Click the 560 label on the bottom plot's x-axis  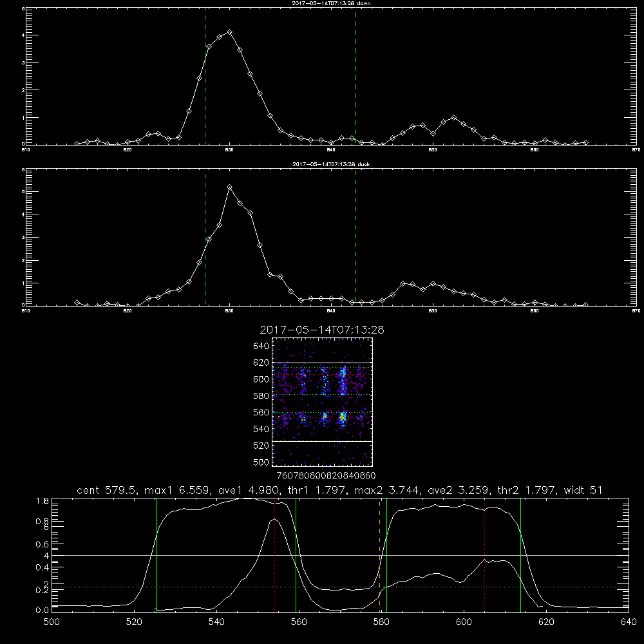click(x=299, y=622)
